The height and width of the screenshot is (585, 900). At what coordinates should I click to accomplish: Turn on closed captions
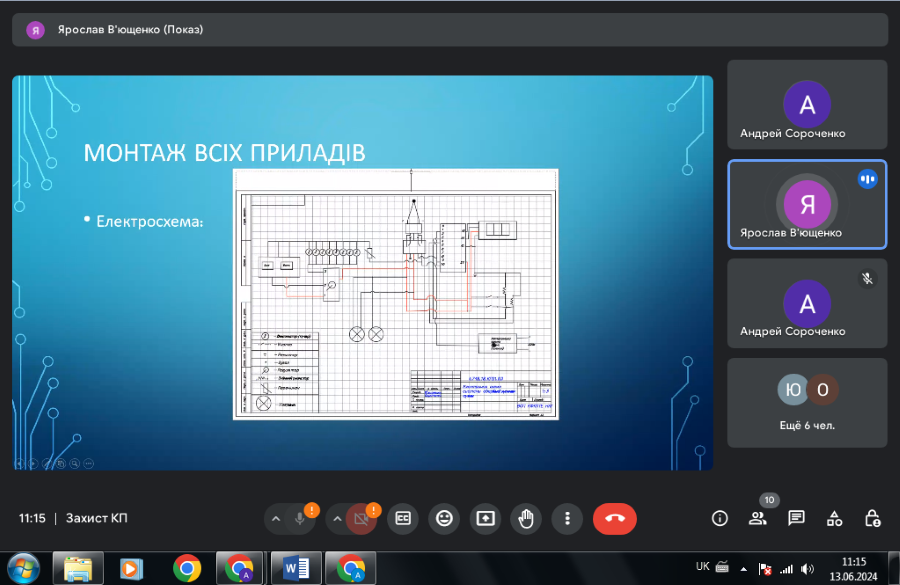403,518
